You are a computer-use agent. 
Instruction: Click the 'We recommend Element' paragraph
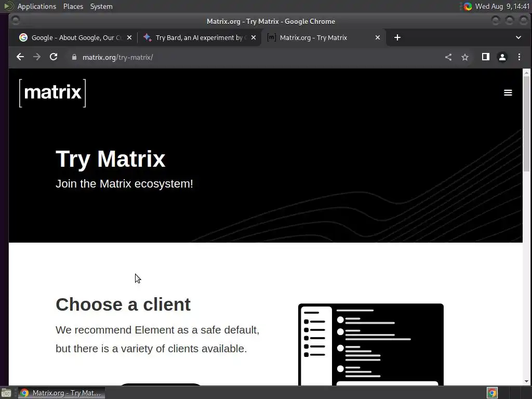pos(157,339)
